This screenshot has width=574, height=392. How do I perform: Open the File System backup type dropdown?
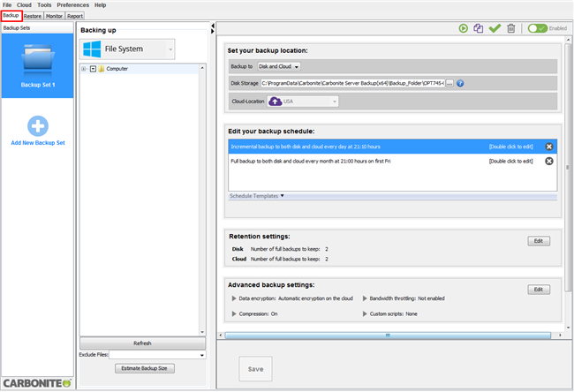click(x=169, y=49)
